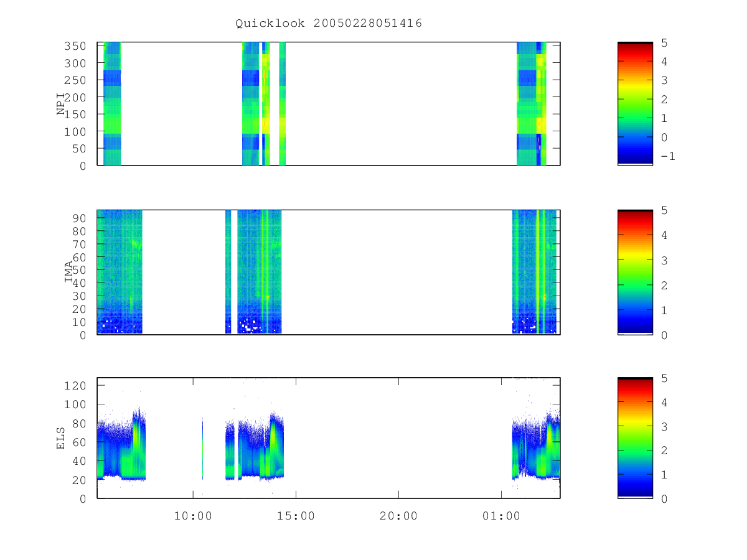Pick the ELS panel color bar
Screen dimensions: 747x560
pyautogui.click(x=635, y=438)
